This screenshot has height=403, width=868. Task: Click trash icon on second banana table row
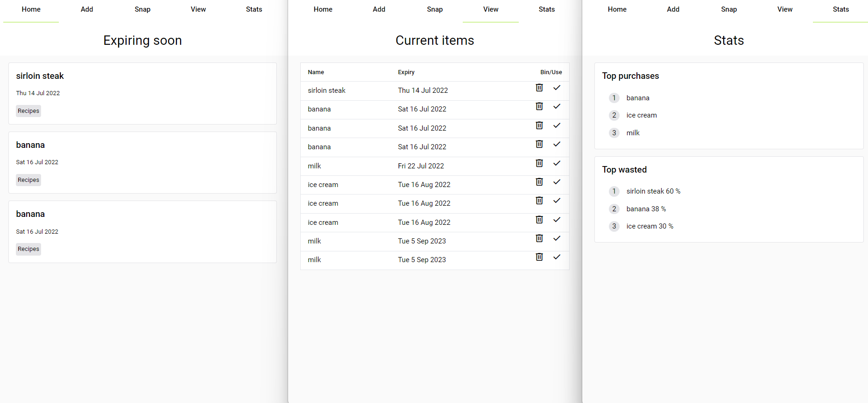[x=539, y=125]
